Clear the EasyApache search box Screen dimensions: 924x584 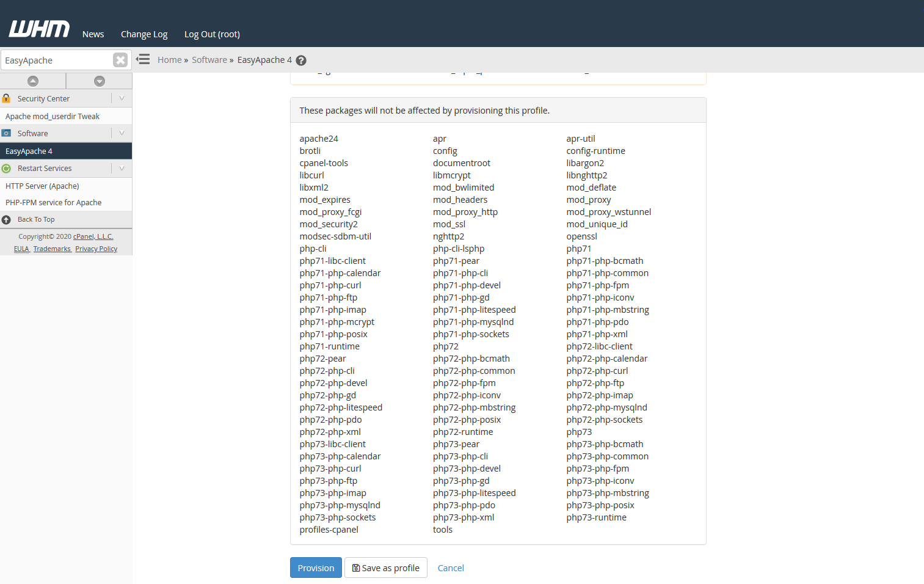pos(120,60)
